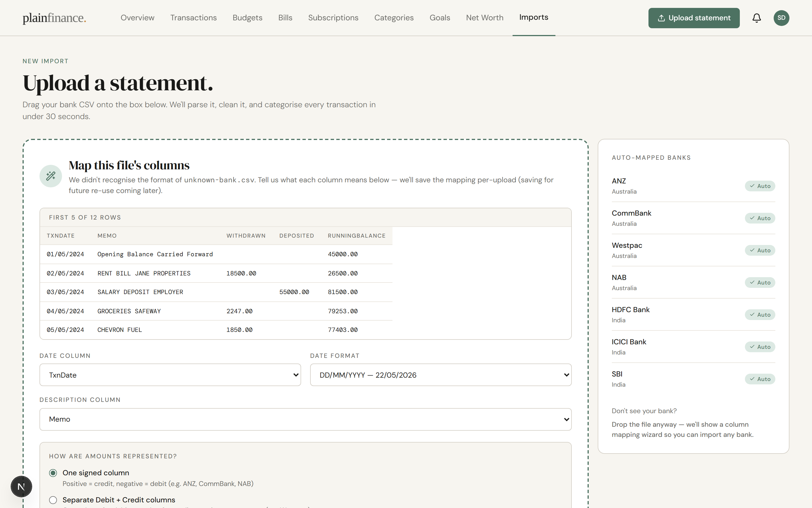Go to the Overview tab
The width and height of the screenshot is (812, 508).
point(138,18)
